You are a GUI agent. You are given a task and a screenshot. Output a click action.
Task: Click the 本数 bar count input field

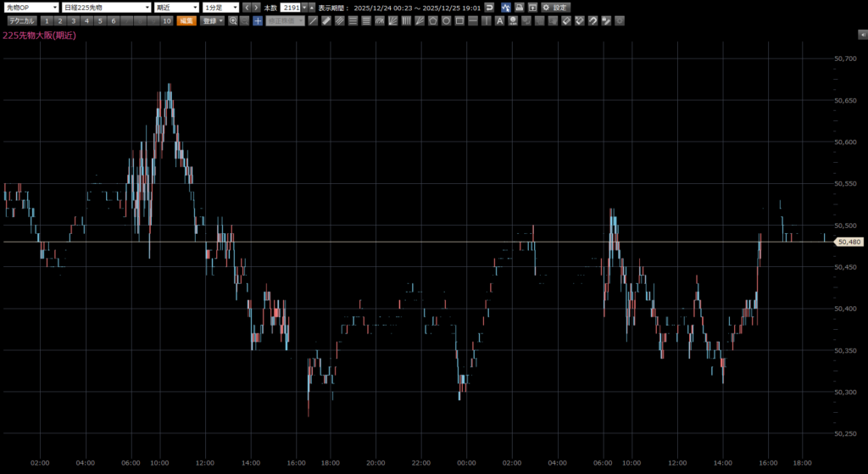(x=291, y=7)
